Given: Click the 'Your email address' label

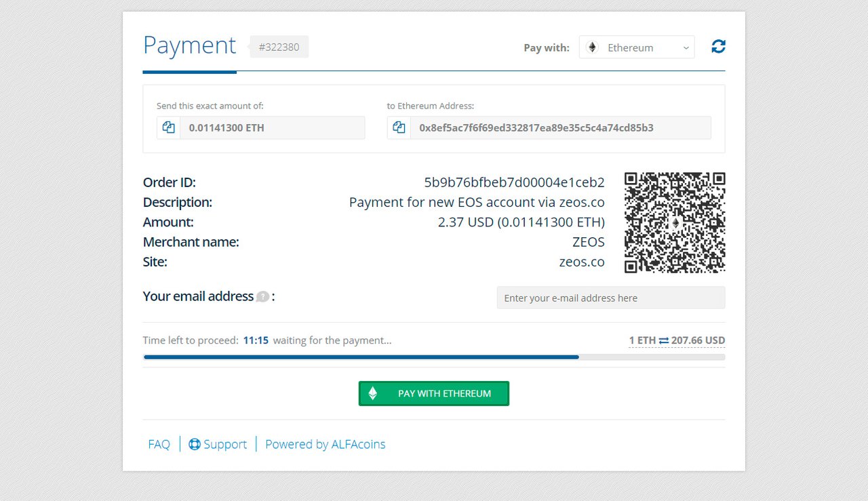Looking at the screenshot, I should point(198,296).
